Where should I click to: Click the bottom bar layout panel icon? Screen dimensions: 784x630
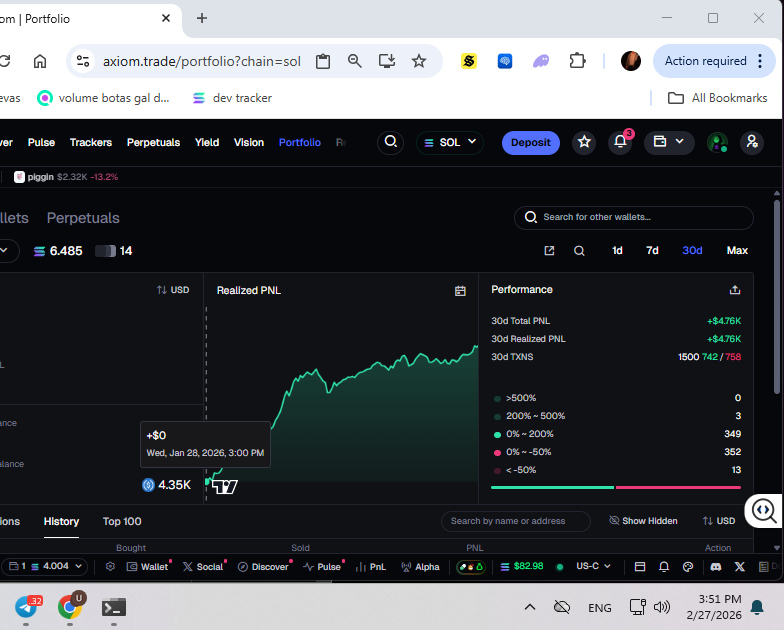(x=640, y=566)
